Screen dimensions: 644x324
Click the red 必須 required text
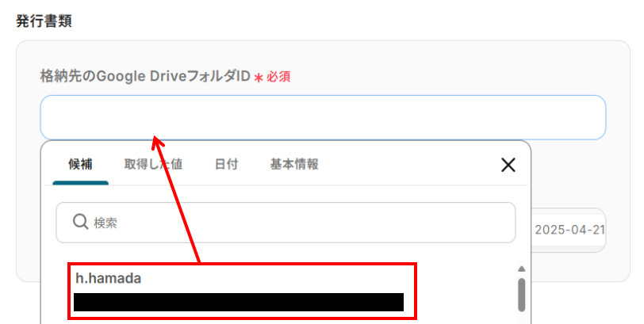coord(278,77)
